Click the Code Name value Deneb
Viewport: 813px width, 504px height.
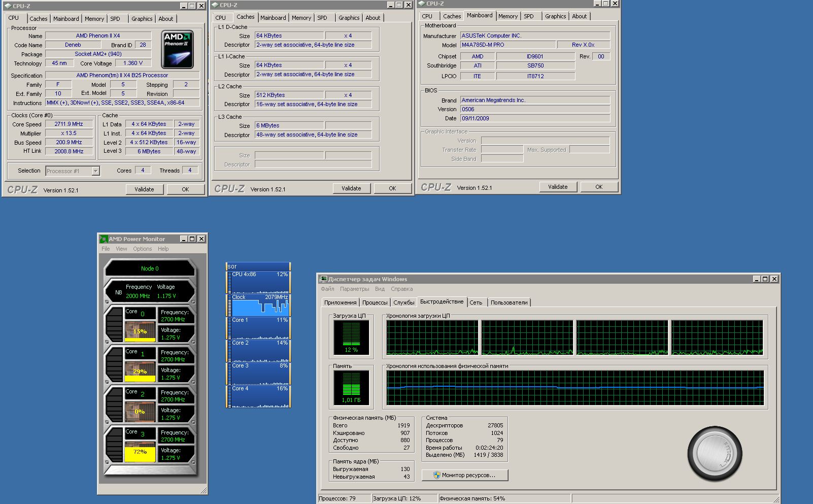[x=73, y=45]
